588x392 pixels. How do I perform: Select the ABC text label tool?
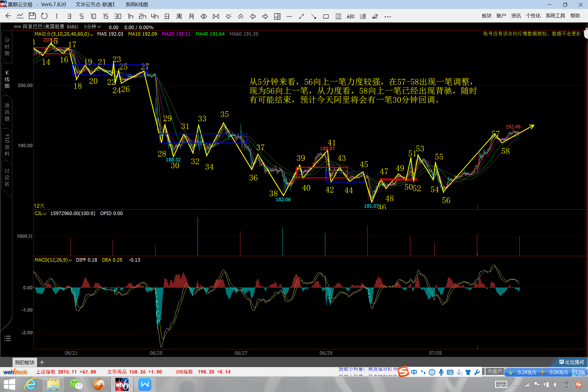pyautogui.click(x=351, y=16)
